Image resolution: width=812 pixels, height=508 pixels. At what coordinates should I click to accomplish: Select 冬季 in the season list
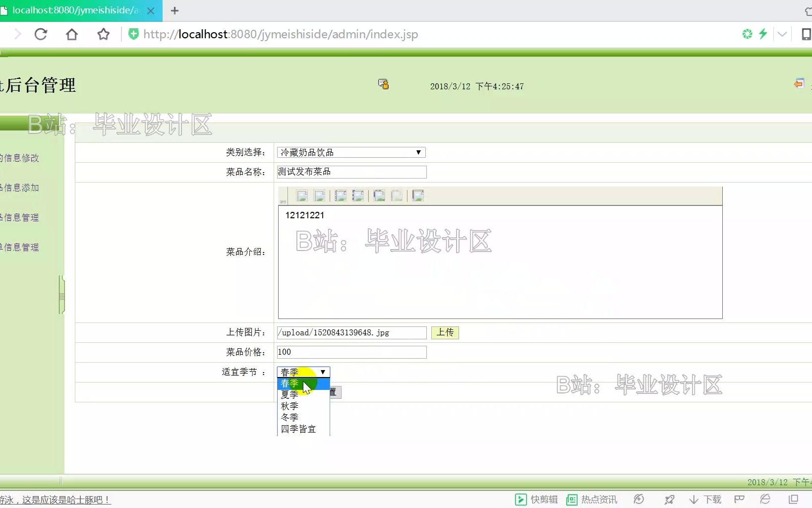pos(303,418)
